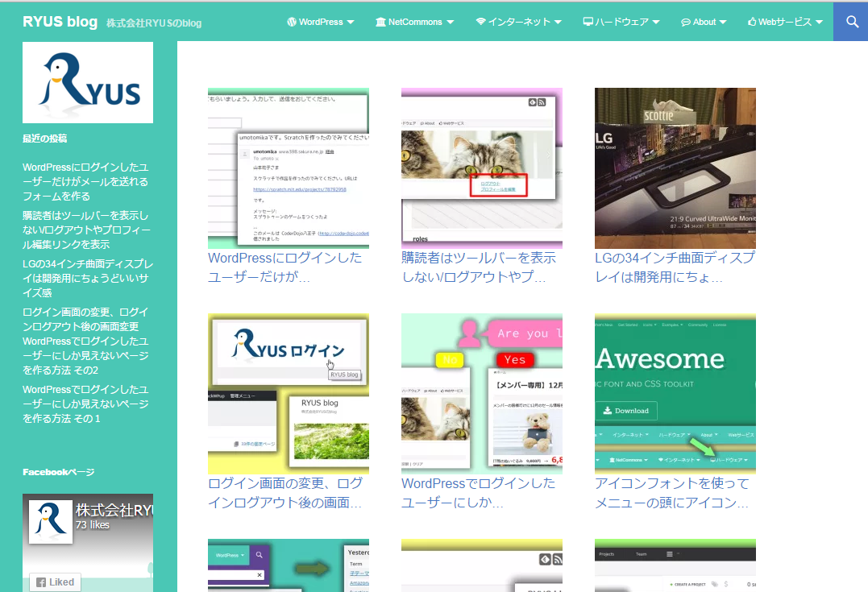The width and height of the screenshot is (868, 592).
Task: Open post title 購読者はツールバーを表示しない/ログアウトやプ…
Action: click(479, 267)
